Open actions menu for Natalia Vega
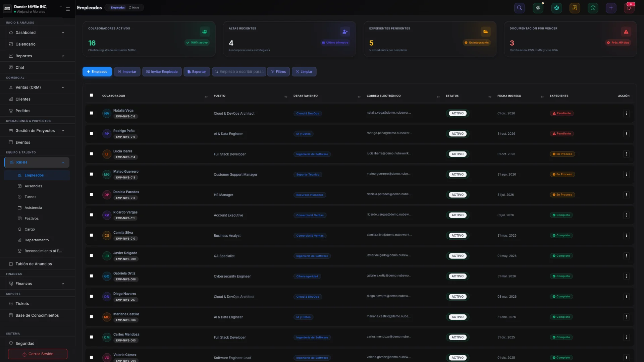Image resolution: width=644 pixels, height=362 pixels. click(x=626, y=113)
